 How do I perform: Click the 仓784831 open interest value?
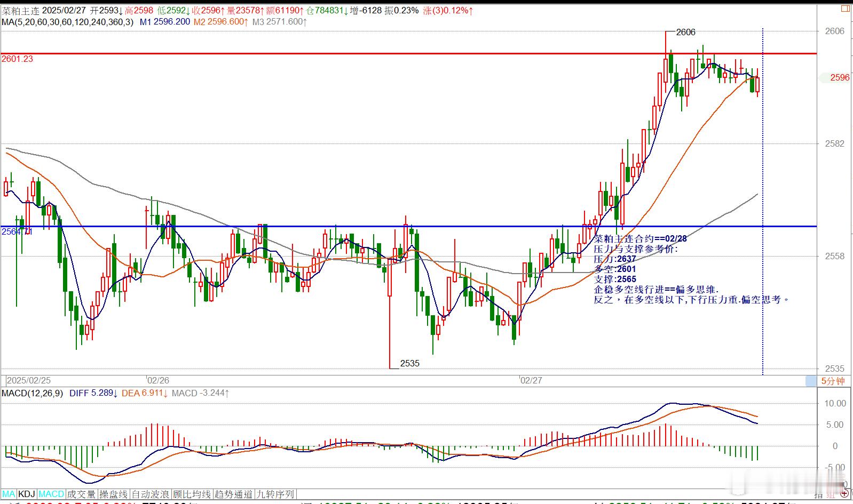pos(326,10)
